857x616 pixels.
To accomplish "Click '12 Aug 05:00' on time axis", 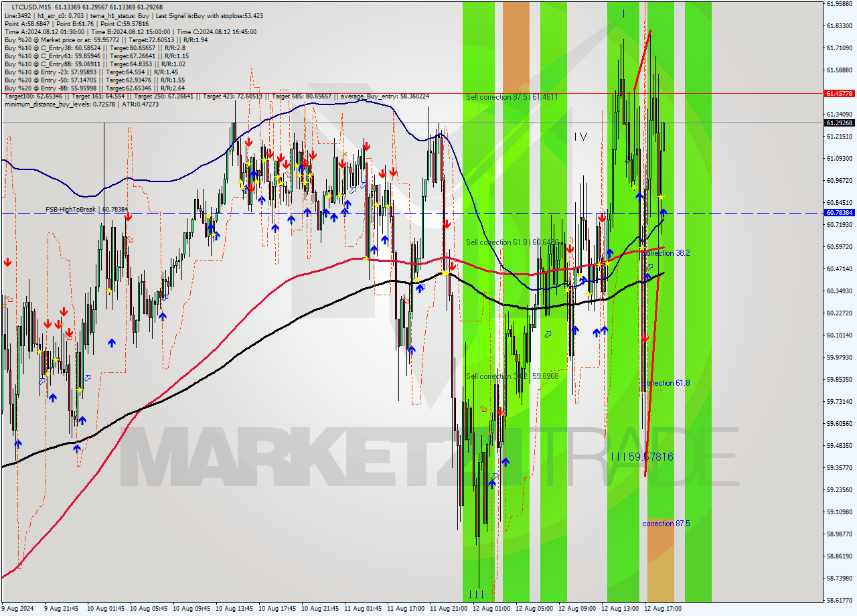I will 534,609.
